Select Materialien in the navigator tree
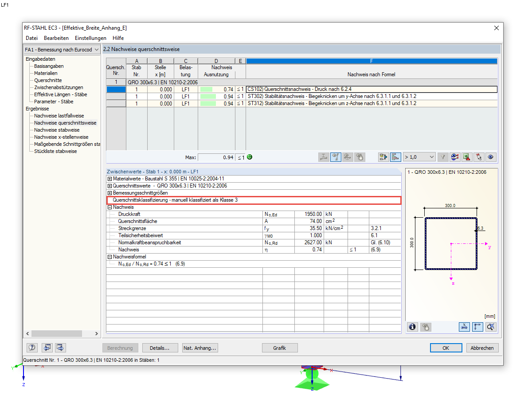 click(46, 73)
